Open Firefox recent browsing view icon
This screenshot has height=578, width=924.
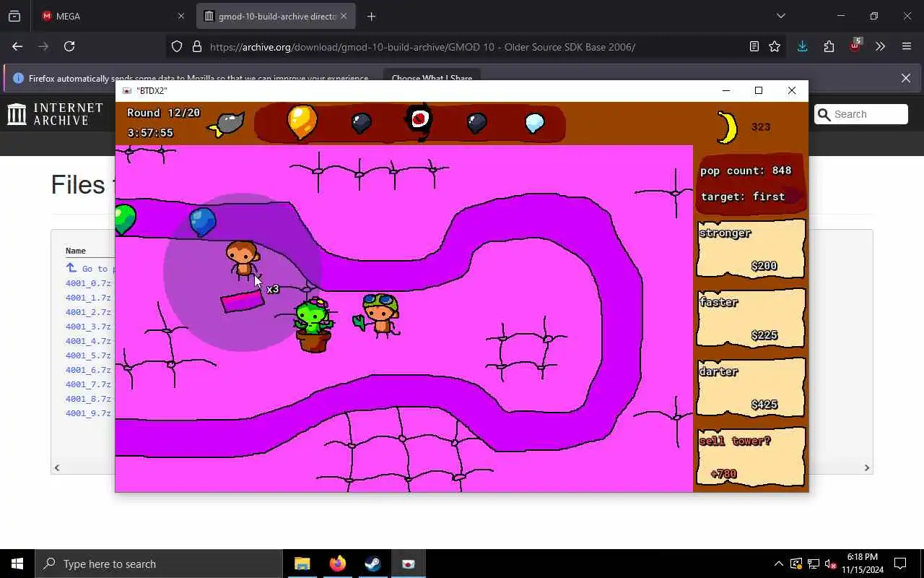[x=14, y=16]
